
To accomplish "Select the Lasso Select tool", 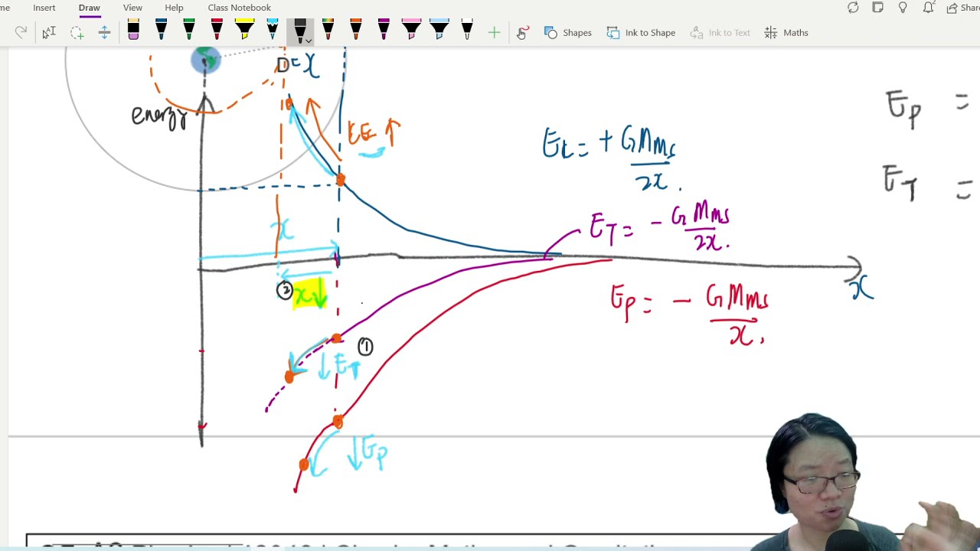I will pyautogui.click(x=77, y=32).
